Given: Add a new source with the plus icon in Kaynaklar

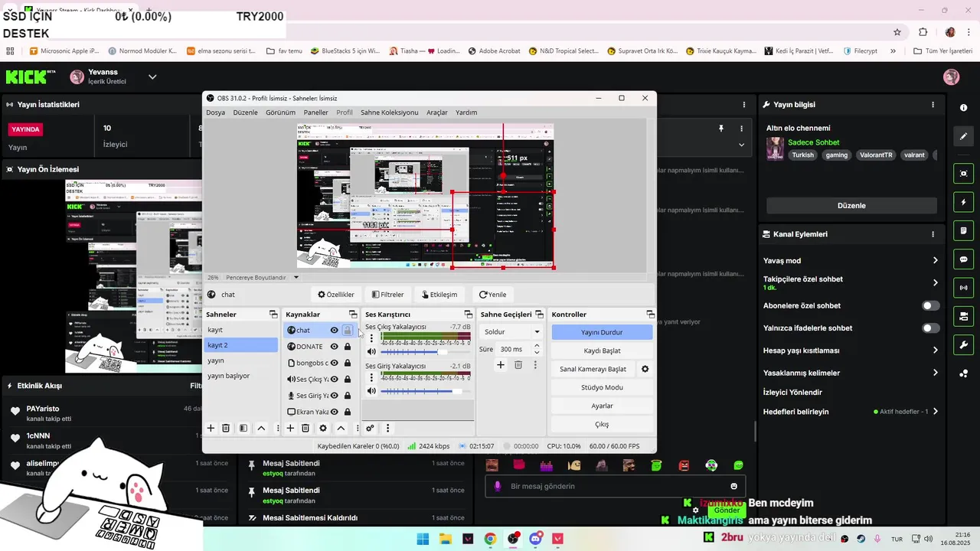Looking at the screenshot, I should [290, 429].
